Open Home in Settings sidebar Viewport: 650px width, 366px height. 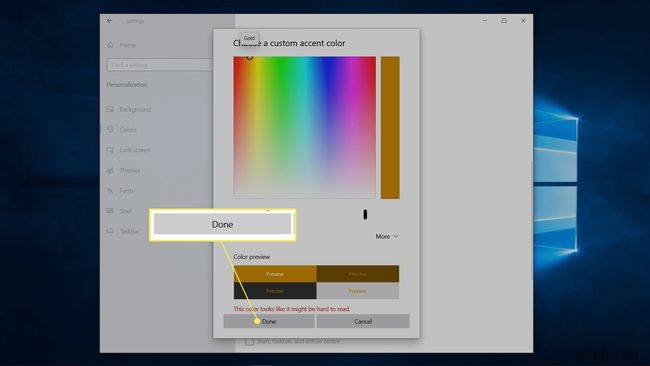(127, 45)
